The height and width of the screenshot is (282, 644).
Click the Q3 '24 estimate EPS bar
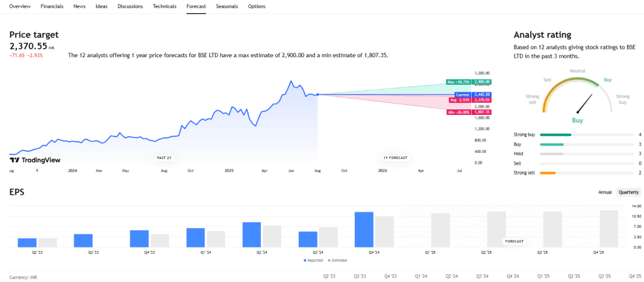[328, 237]
